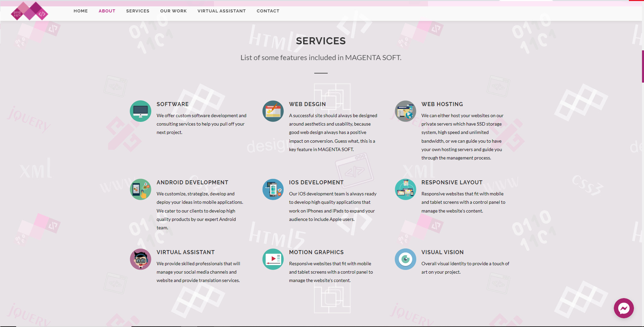Click the Android Development icon

141,189
